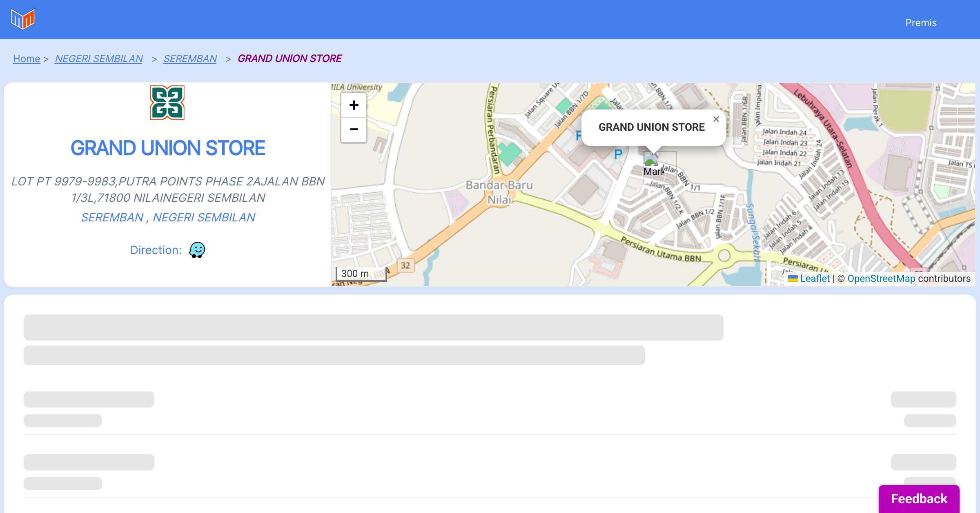Select NEGERI SEMBILAN link below the address
This screenshot has width=980, height=513.
pos(204,217)
